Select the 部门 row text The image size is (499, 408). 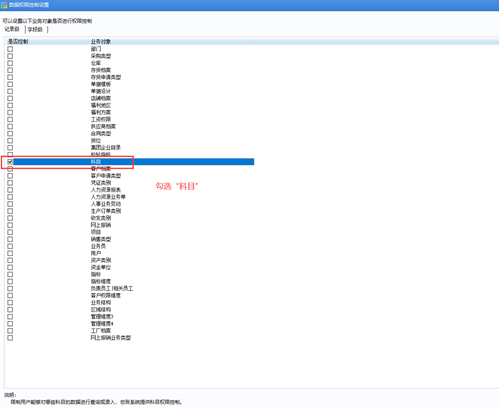pos(96,49)
